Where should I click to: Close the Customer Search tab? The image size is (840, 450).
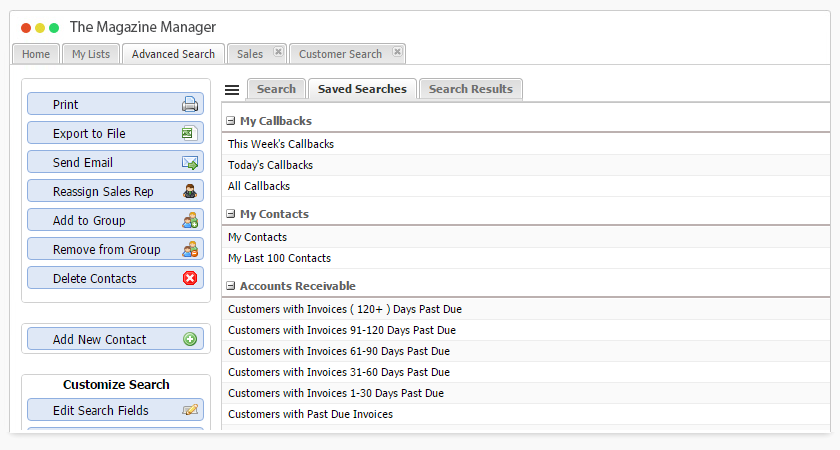coord(397,52)
